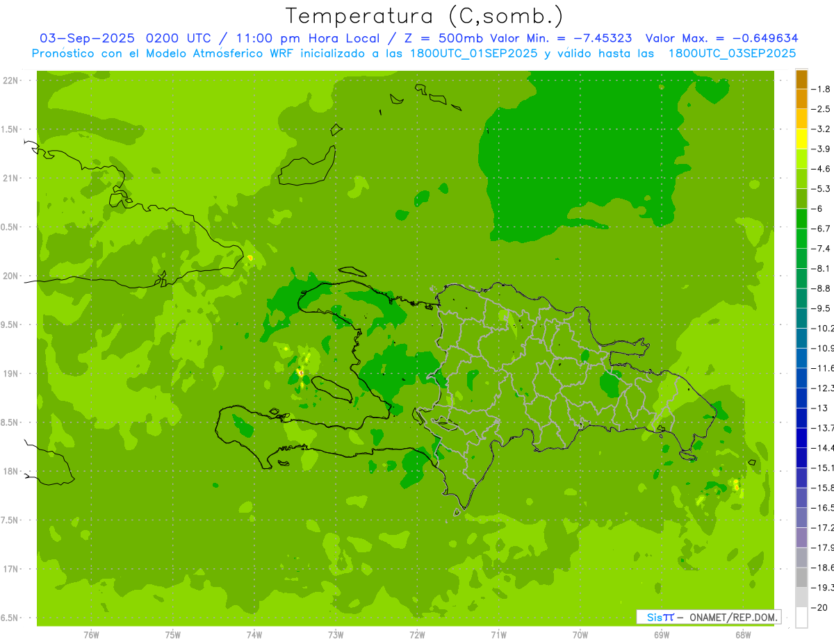Screen dimensions: 834x644
Task: Click the '68W' longitude label
Action: coord(743,635)
